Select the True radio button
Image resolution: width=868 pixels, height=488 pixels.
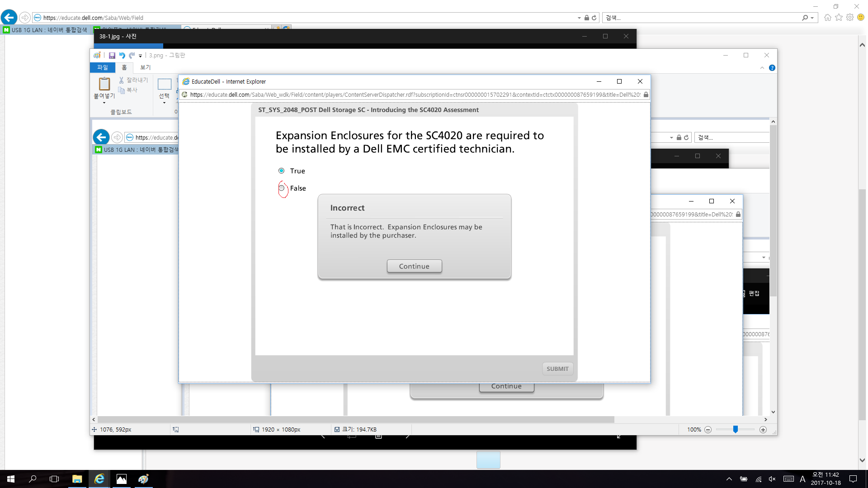click(x=282, y=171)
